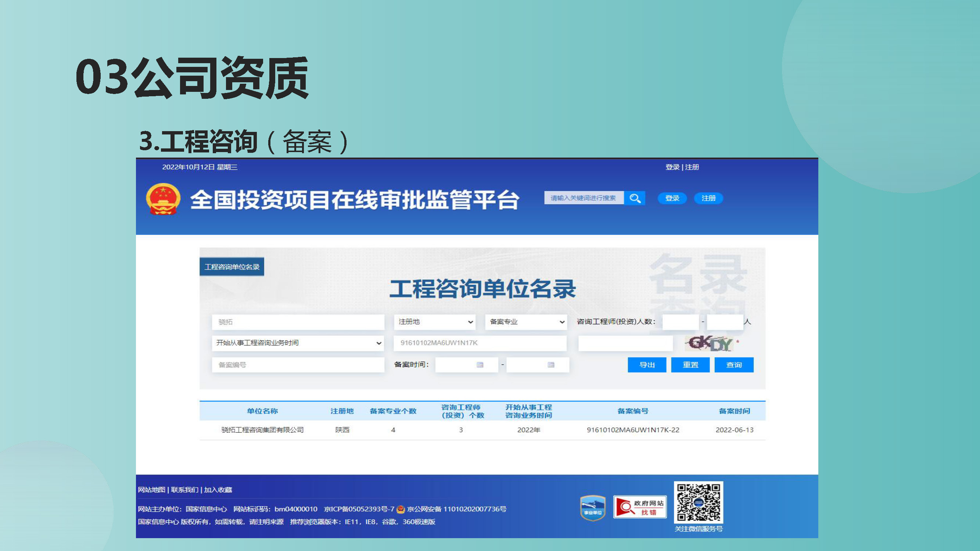The image size is (980, 551).
Task: Open 网站地图 footer link
Action: click(x=151, y=490)
